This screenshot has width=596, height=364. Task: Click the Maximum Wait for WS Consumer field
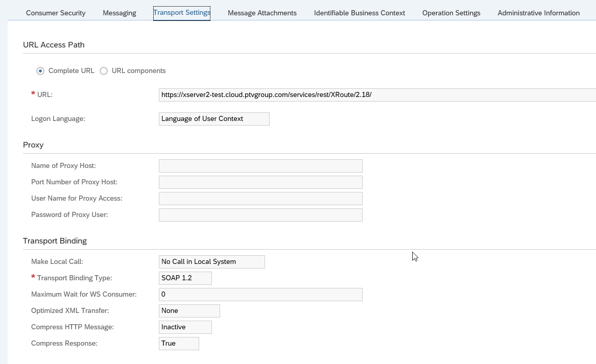[260, 295]
